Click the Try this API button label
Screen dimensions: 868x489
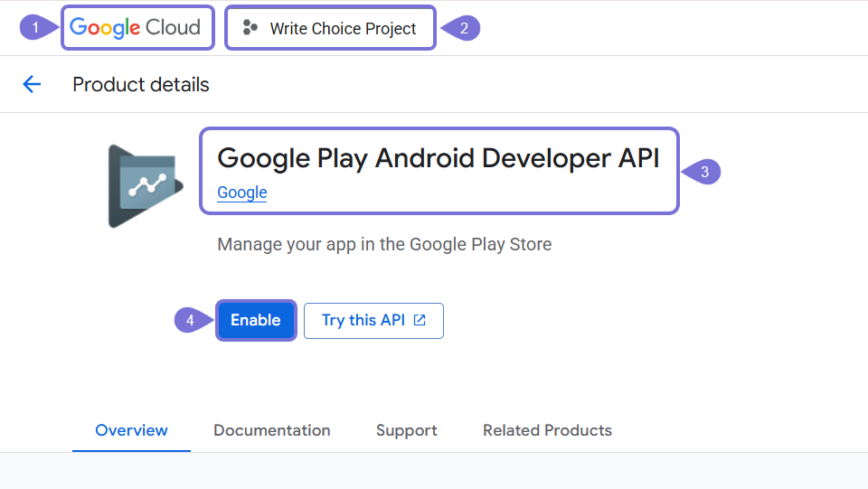point(363,320)
